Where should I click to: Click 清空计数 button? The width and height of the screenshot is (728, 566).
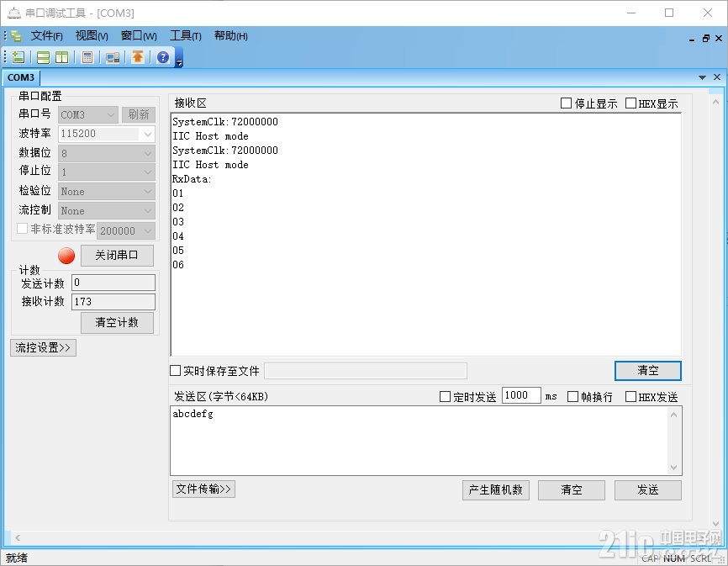(x=117, y=323)
